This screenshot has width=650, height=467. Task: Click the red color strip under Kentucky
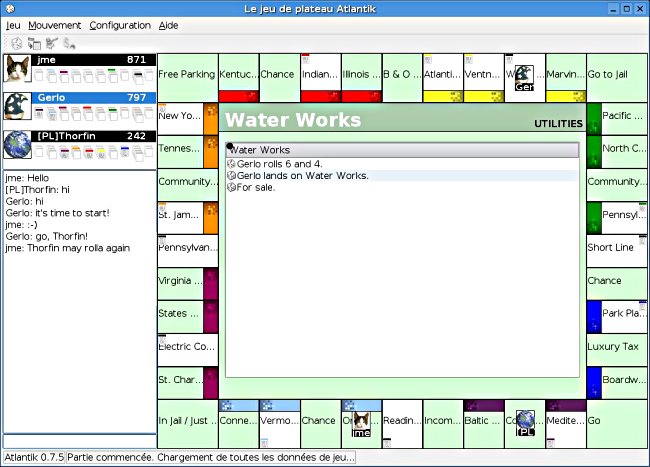click(x=238, y=96)
